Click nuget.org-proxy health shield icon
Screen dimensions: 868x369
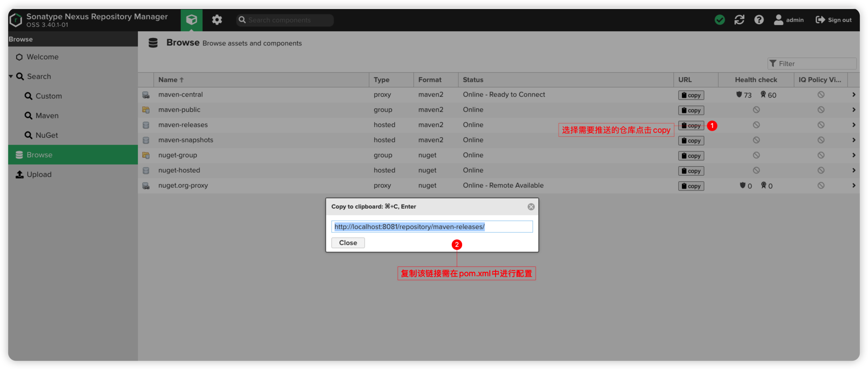(743, 185)
